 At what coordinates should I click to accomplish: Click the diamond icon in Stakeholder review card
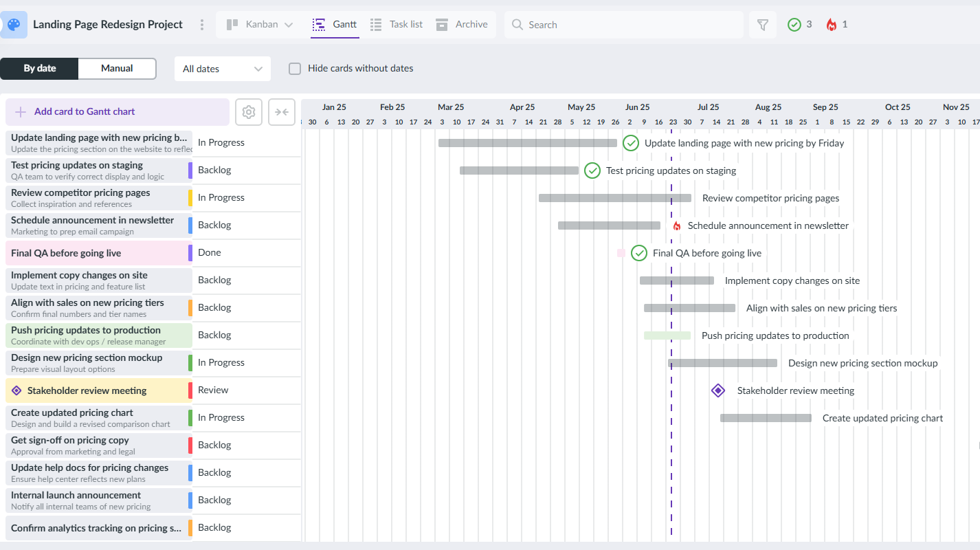click(x=17, y=390)
